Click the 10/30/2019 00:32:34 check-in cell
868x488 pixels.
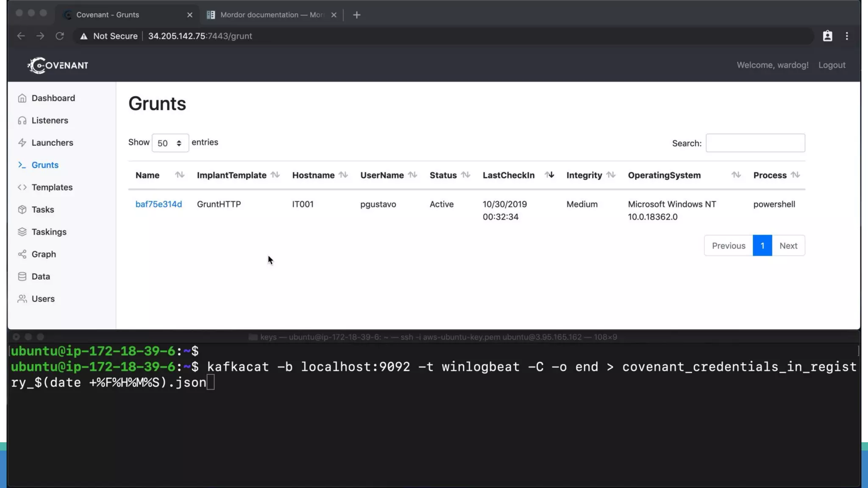504,211
